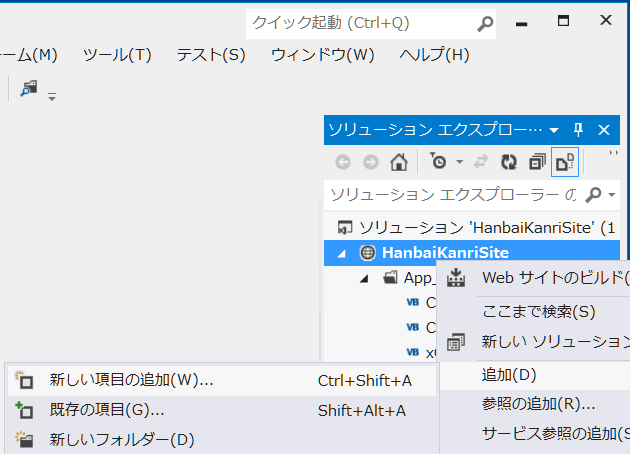Click the HanbaiKanriSite globe icon
Screen dimensions: 630x454
pos(367,253)
